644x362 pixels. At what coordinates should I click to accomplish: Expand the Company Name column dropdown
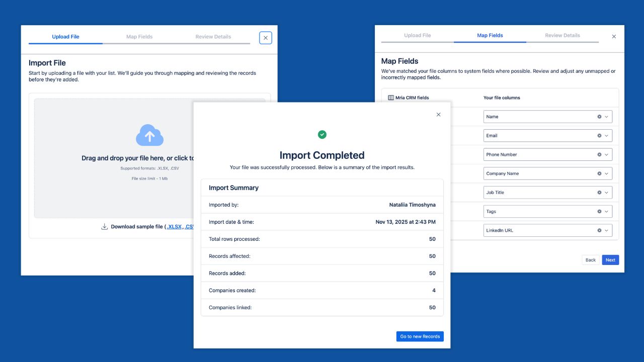607,173
